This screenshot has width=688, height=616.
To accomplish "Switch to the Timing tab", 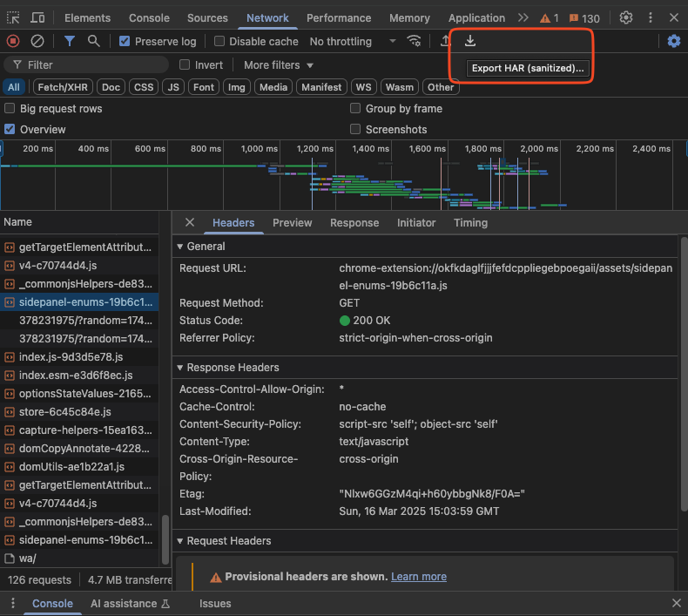I will 470,223.
